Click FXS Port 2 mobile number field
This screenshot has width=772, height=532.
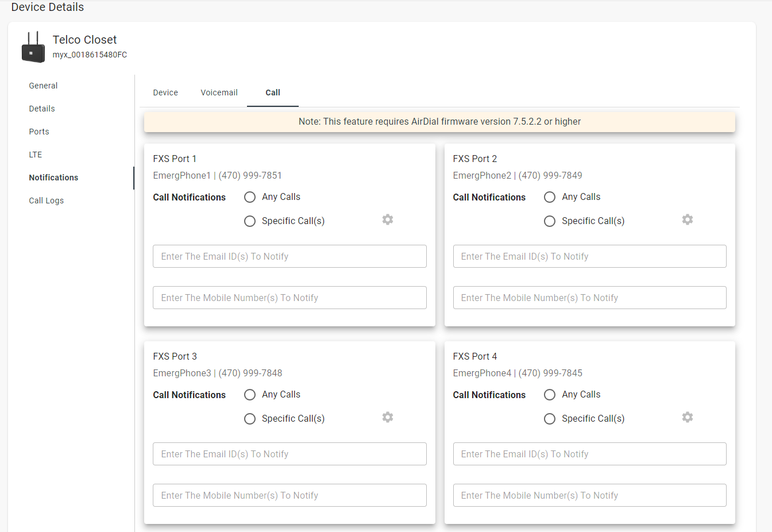(589, 298)
